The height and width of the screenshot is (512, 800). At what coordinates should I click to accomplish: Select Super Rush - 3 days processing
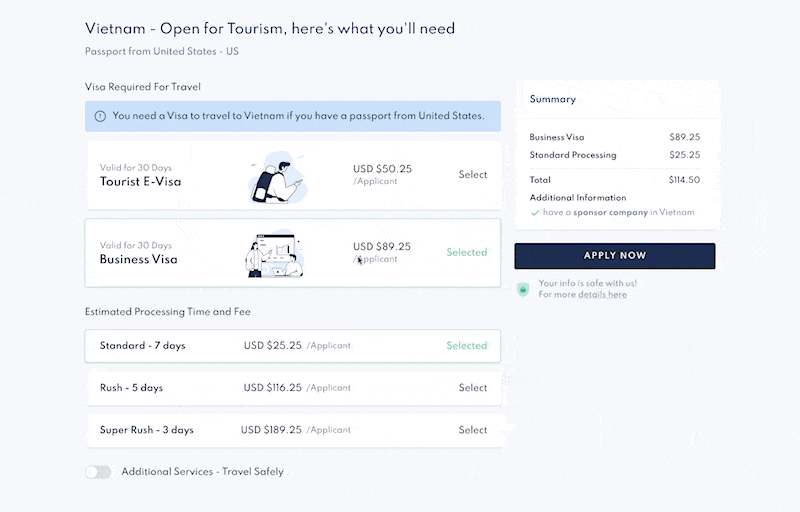472,430
